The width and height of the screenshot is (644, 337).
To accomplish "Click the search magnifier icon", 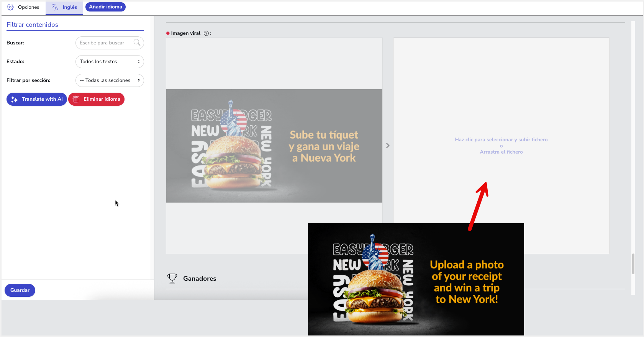I will pyautogui.click(x=137, y=43).
